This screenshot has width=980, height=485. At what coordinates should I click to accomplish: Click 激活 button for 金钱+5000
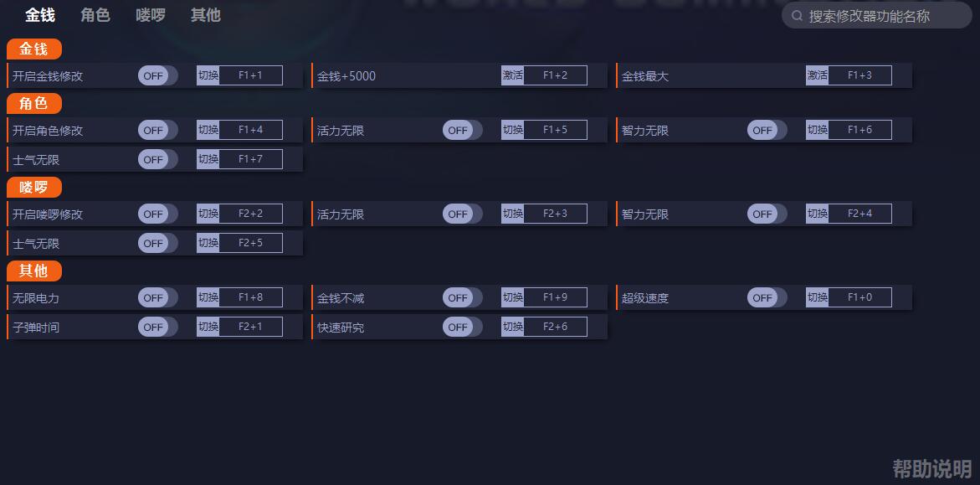tap(512, 75)
